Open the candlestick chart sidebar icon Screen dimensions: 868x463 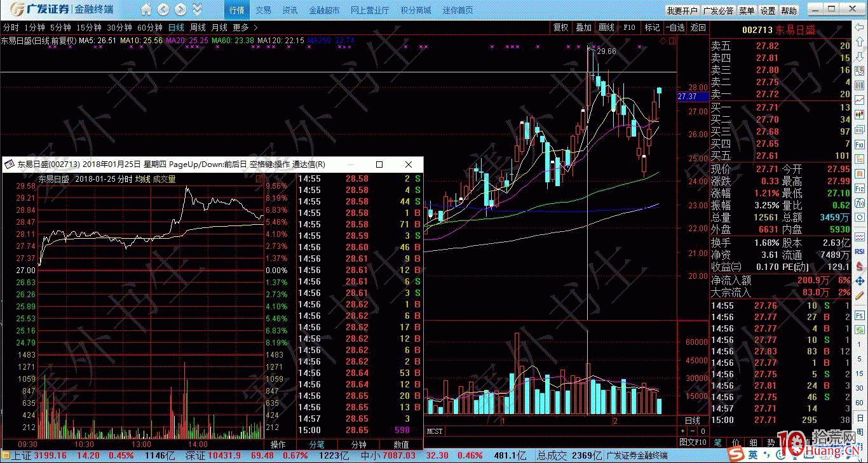tap(860, 115)
